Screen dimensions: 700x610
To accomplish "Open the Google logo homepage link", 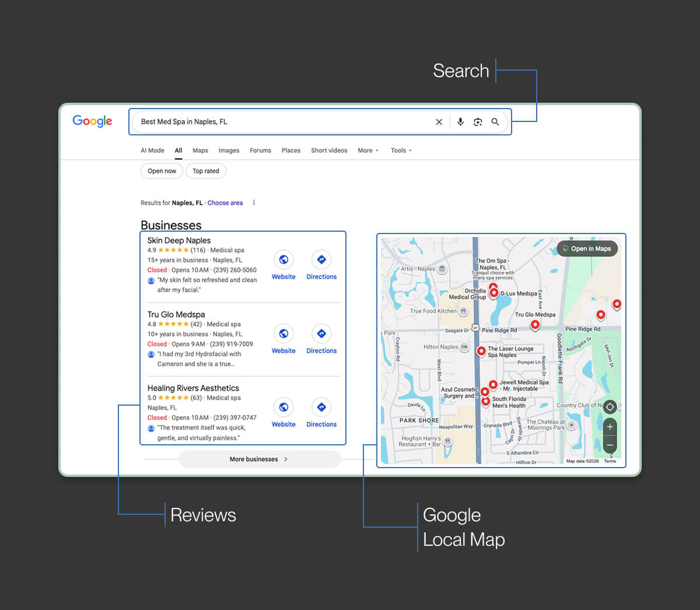I will pos(92,121).
